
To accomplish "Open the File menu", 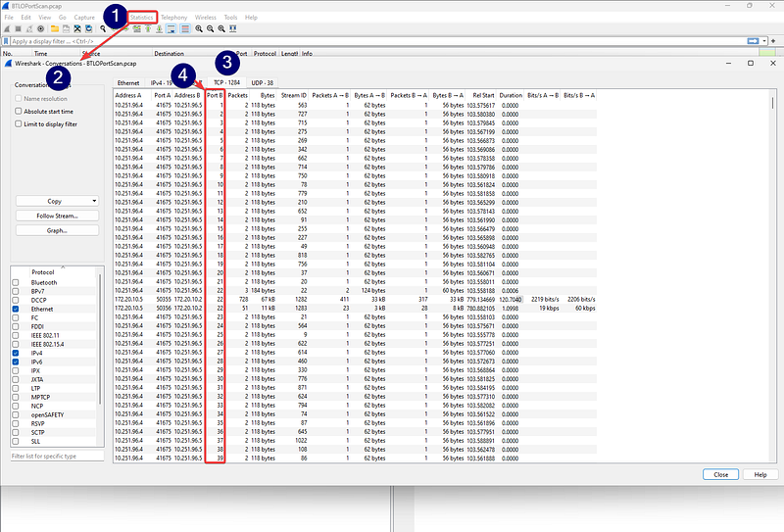I will click(x=9, y=17).
